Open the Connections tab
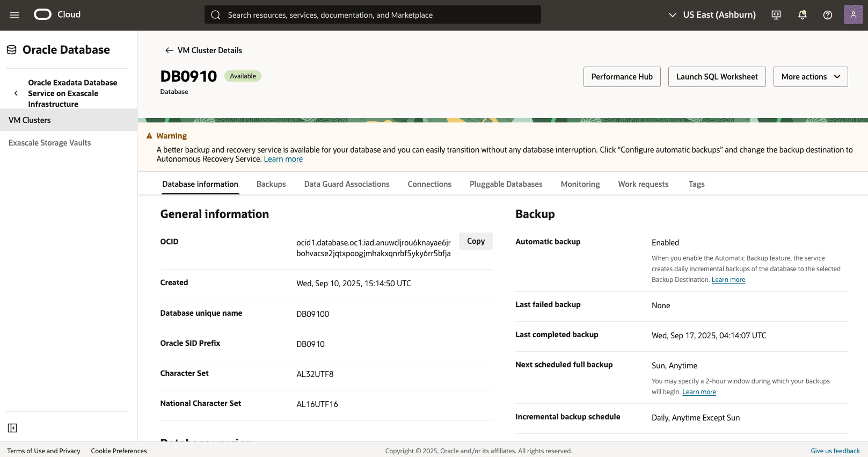 [x=429, y=184]
